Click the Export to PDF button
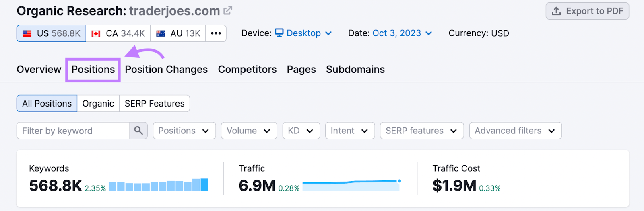 point(587,11)
